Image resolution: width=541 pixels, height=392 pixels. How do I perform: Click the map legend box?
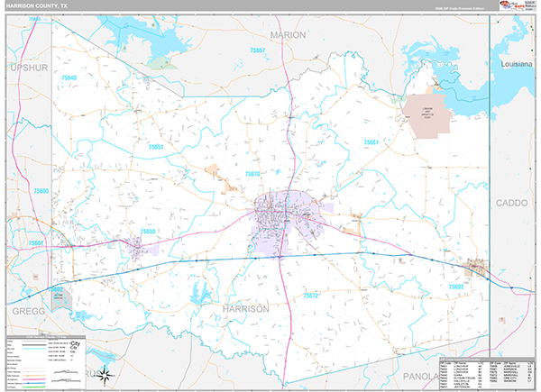click(x=46, y=362)
